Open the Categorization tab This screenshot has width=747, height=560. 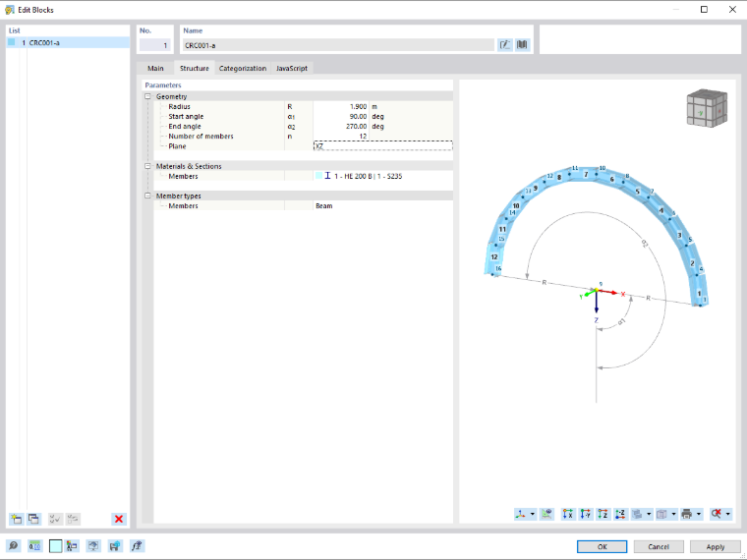pos(243,68)
